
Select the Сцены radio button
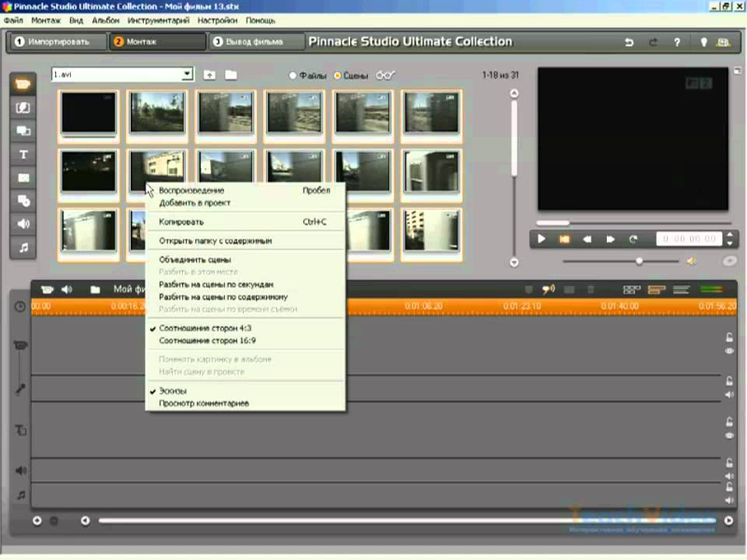tap(337, 75)
